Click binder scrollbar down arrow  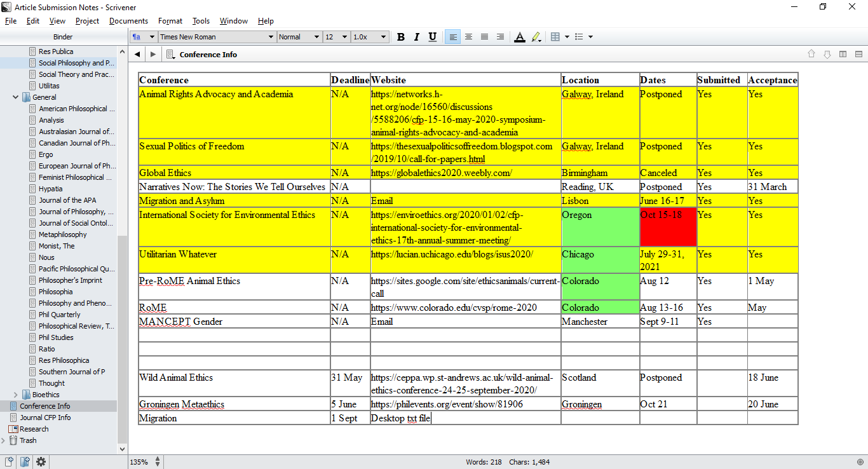pos(122,449)
